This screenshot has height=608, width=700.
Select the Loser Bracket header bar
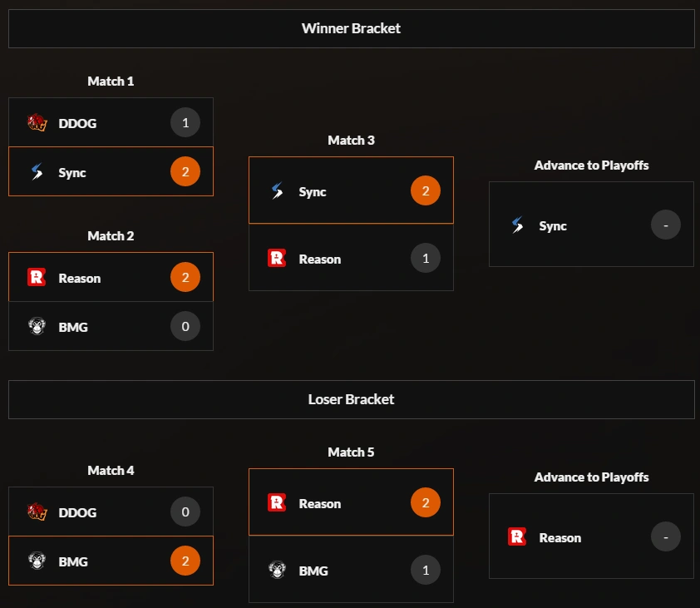(x=351, y=399)
